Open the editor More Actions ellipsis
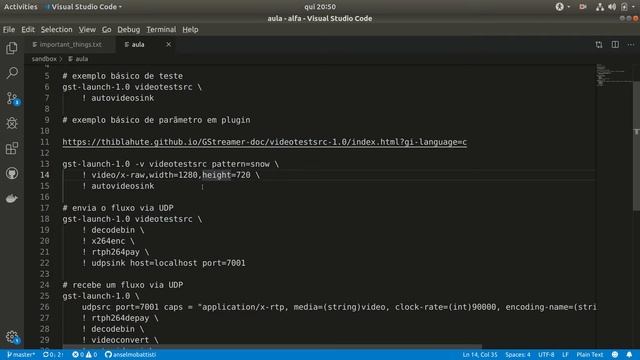The width and height of the screenshot is (640, 360). [631, 44]
